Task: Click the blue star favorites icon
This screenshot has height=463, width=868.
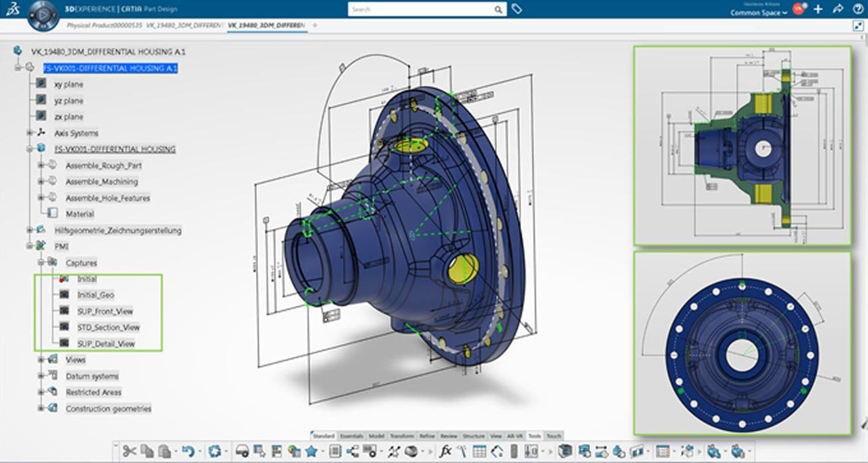Action: coord(311,451)
